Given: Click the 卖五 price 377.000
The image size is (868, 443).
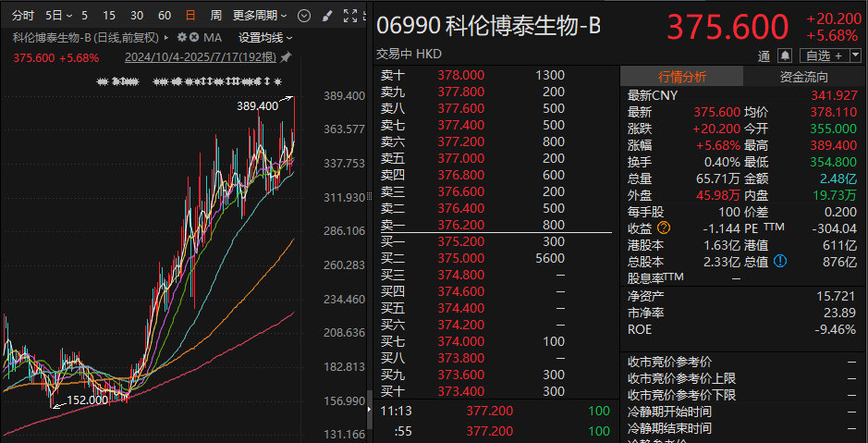Looking at the screenshot, I should coord(460,158).
